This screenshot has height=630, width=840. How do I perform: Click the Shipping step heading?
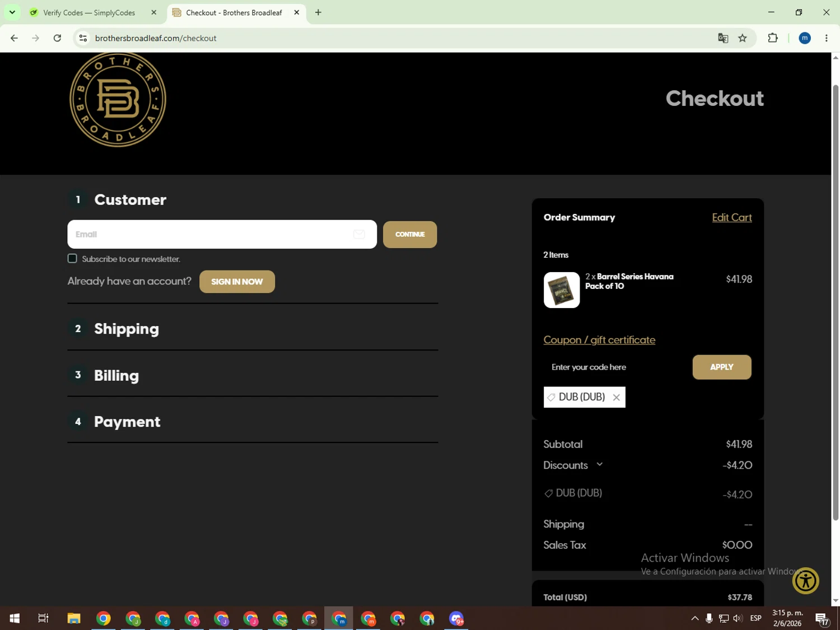(x=127, y=329)
